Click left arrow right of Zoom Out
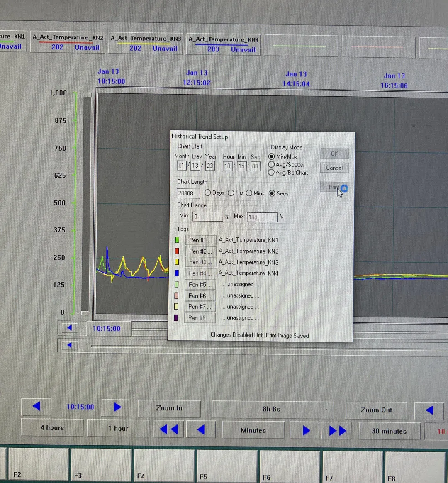 pos(429,411)
